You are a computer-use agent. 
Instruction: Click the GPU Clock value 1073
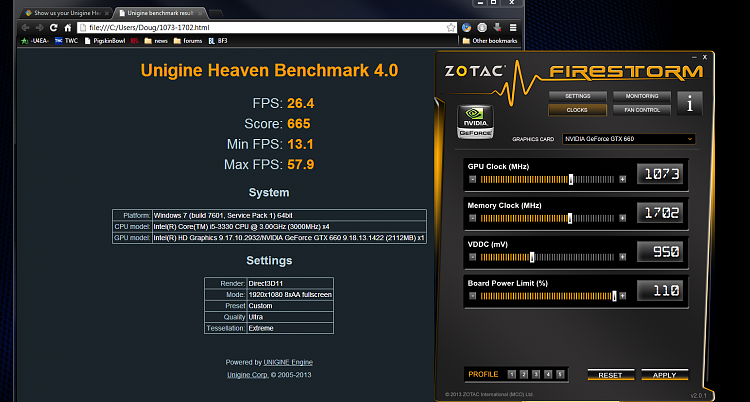(661, 174)
